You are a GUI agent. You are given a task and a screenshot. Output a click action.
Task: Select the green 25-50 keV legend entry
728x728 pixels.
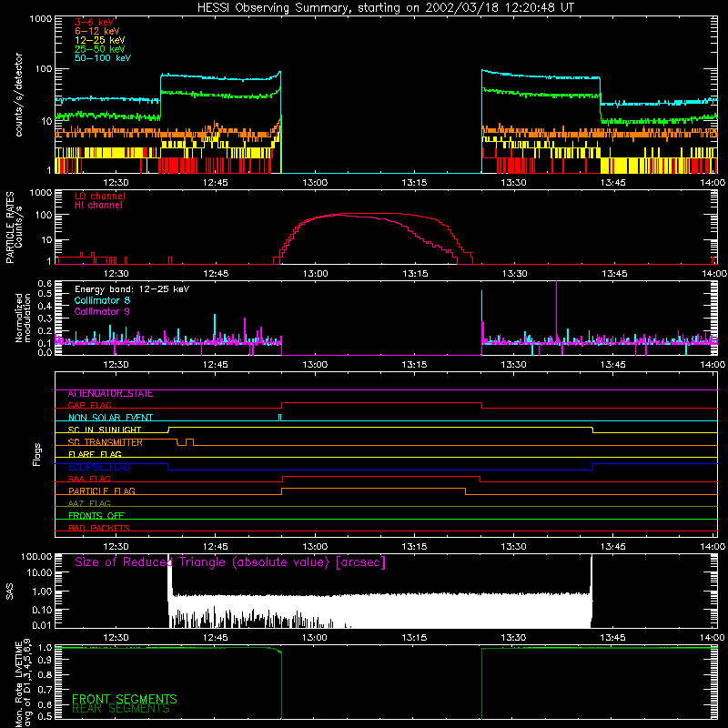(100, 49)
